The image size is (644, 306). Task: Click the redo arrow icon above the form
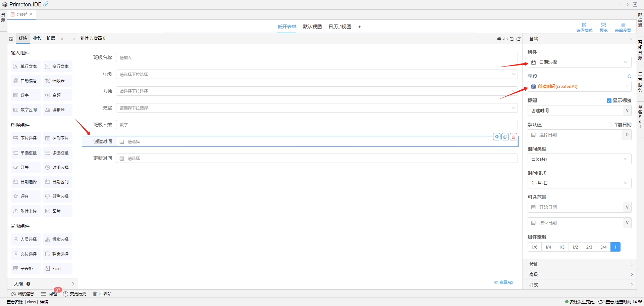point(518,38)
